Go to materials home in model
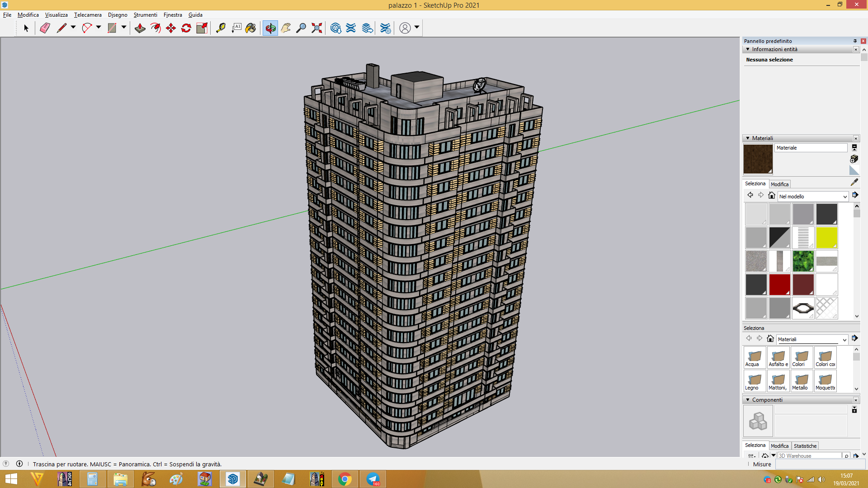This screenshot has height=488, width=868. click(x=772, y=195)
